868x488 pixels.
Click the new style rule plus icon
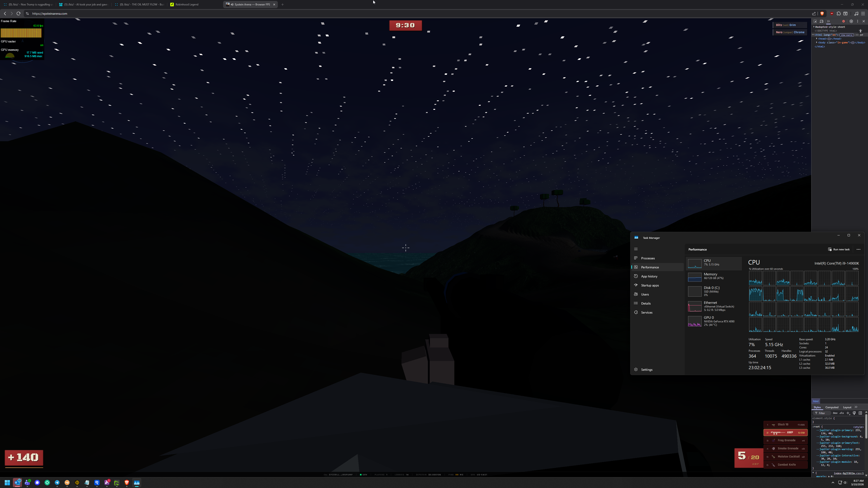tap(848, 413)
